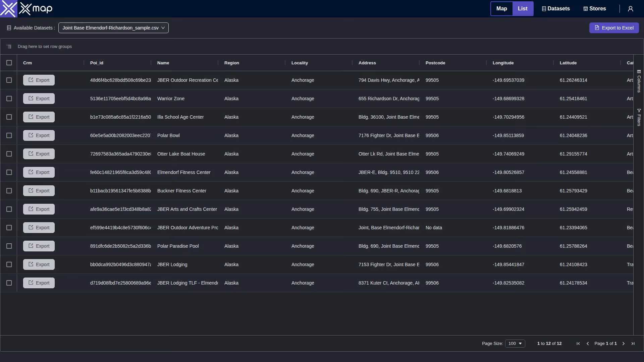Screen dimensions: 644x362
Task: Click Export to Excel button
Action: (614, 28)
